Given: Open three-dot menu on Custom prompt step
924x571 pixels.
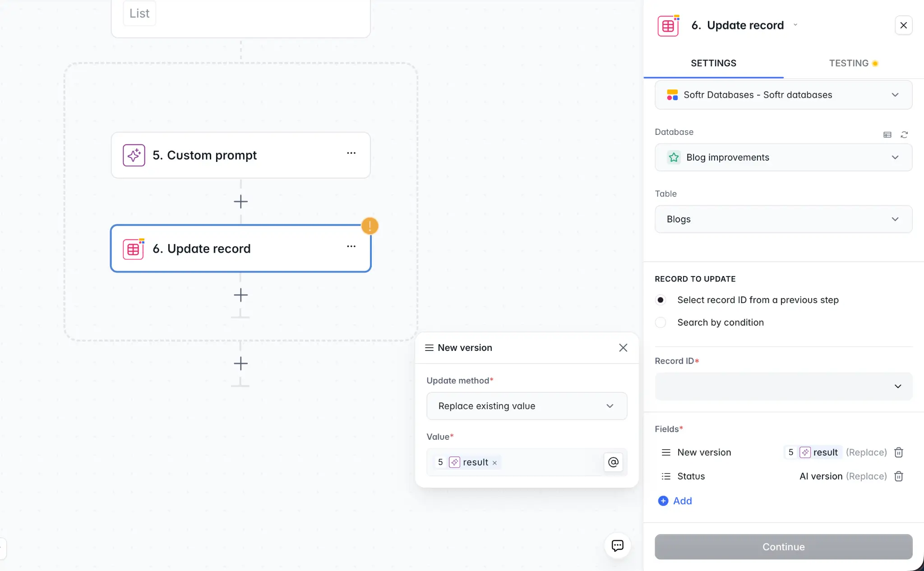Looking at the screenshot, I should pos(351,153).
